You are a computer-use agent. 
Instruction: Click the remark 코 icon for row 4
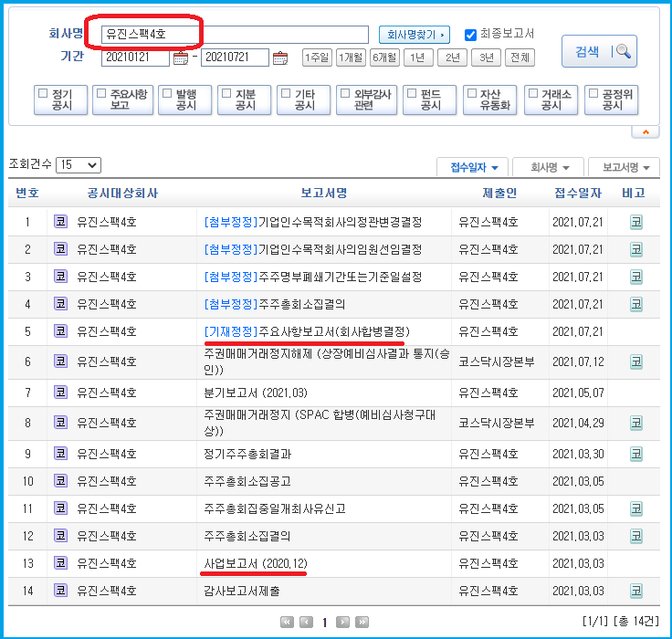pyautogui.click(x=636, y=304)
